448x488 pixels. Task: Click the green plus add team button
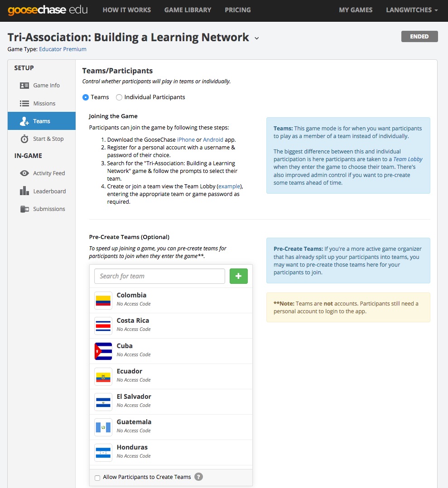point(238,276)
